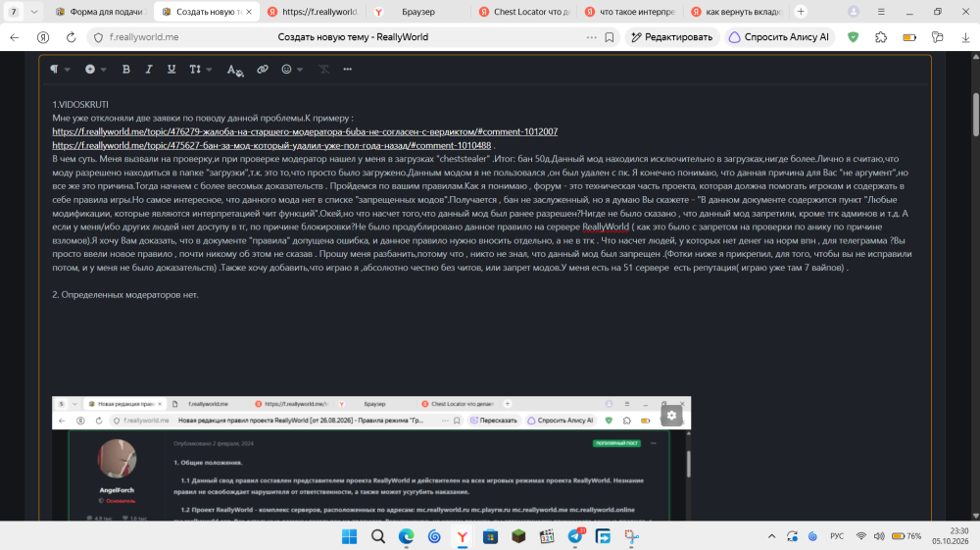
Task: Bookmark this page in address bar
Action: [610, 37]
